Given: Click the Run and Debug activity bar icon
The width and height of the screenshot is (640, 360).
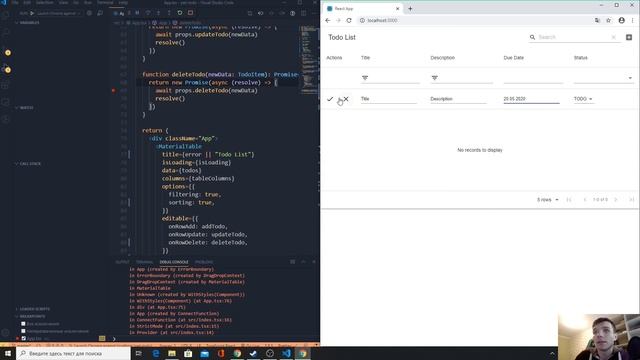Looking at the screenshot, I should click(x=6, y=69).
